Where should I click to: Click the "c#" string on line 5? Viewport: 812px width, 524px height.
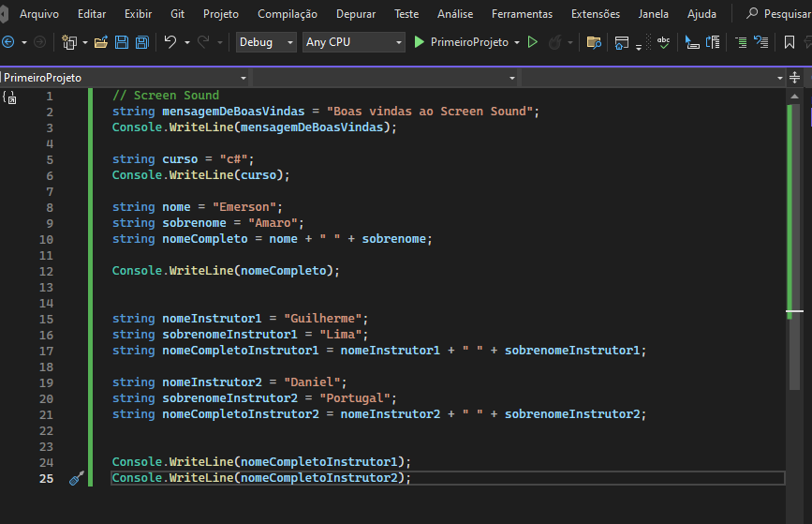pyautogui.click(x=233, y=159)
